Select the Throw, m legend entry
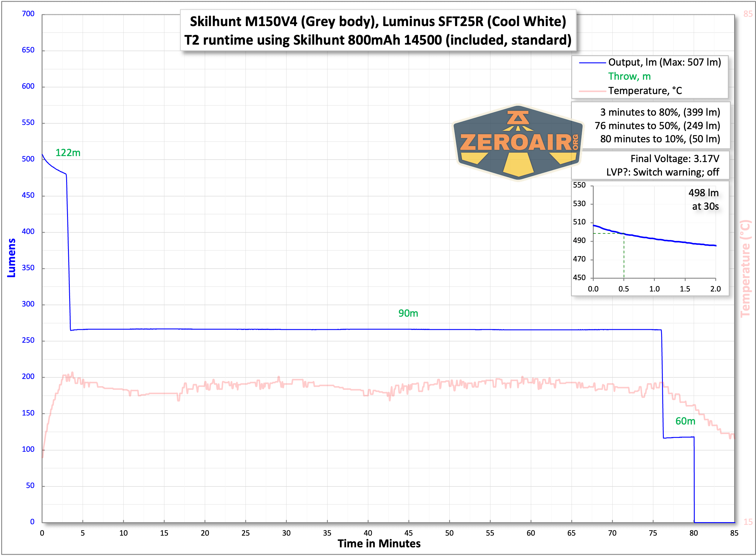The height and width of the screenshot is (556, 756). pyautogui.click(x=629, y=76)
